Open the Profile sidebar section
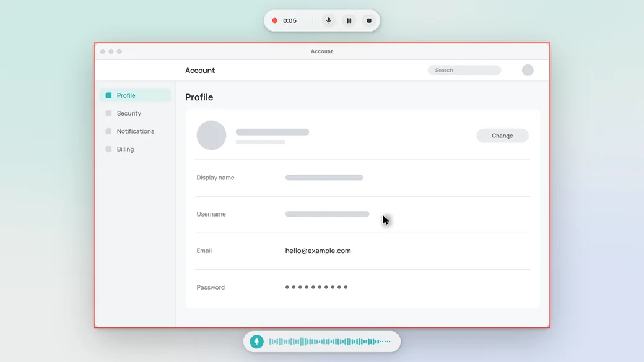 coord(135,95)
